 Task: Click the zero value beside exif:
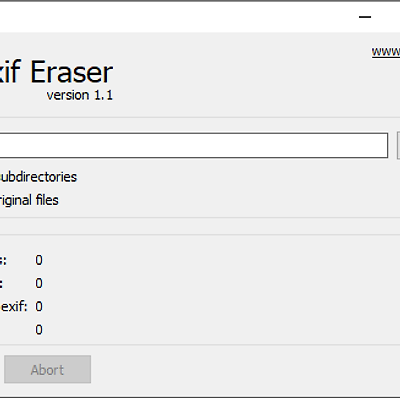click(x=39, y=307)
